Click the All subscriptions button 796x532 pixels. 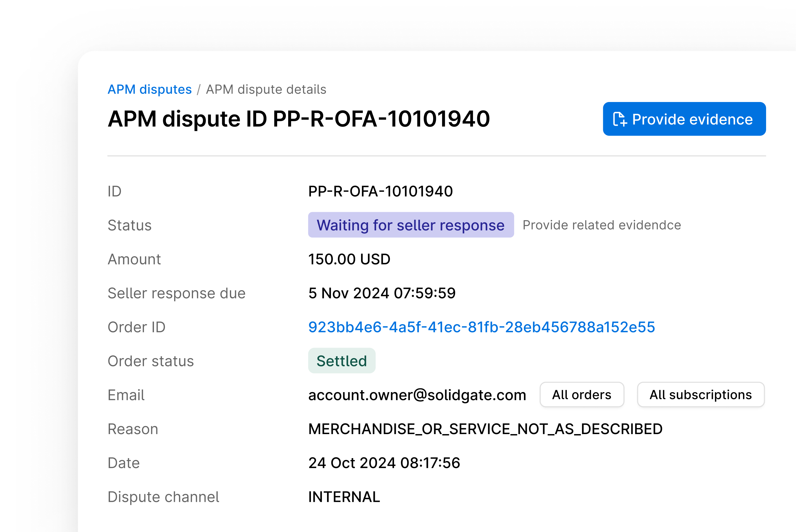pyautogui.click(x=701, y=394)
